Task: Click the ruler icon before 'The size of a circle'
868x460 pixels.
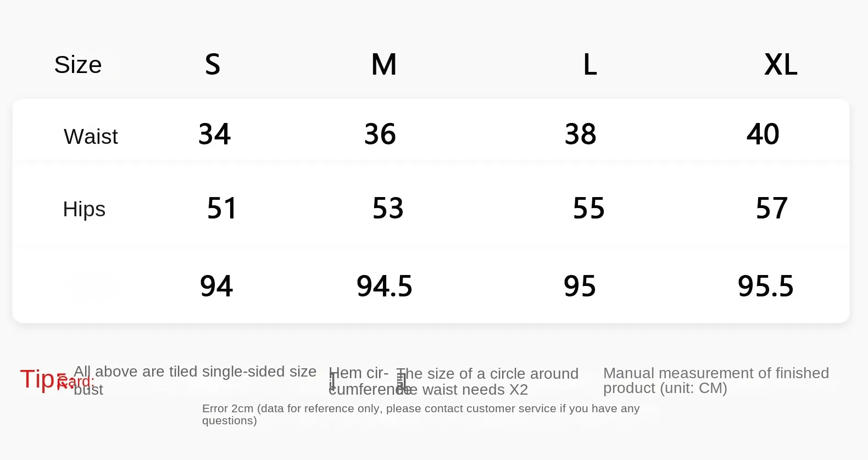Action: [401, 380]
